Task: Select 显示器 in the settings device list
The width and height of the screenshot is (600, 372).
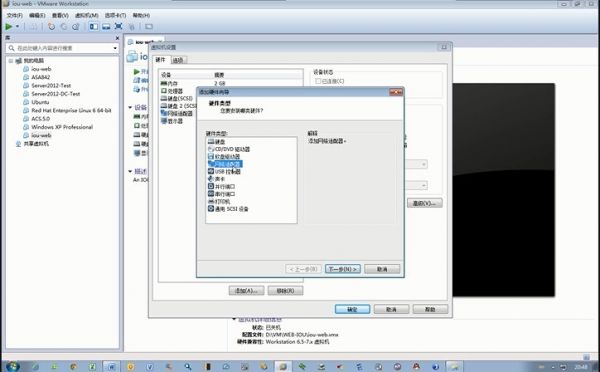Action: 172,121
